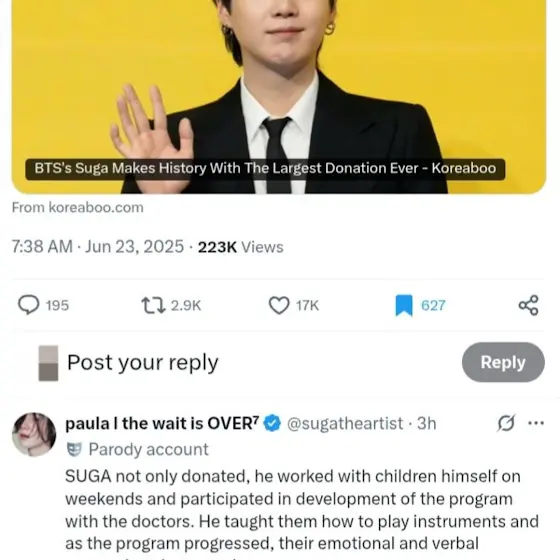Repost this tweet via the retweet icon
Screen dimensions: 560x560
(153, 305)
